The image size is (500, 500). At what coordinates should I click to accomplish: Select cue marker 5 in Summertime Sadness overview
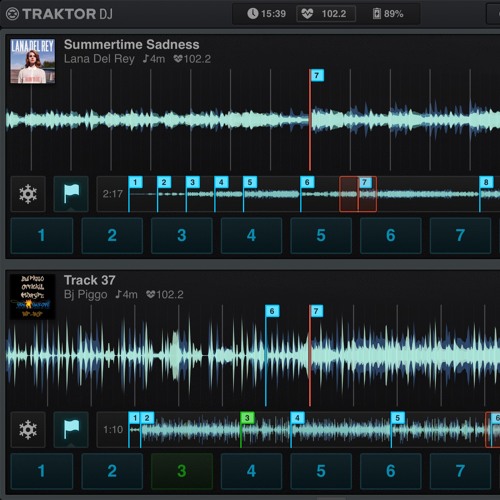coord(250,182)
